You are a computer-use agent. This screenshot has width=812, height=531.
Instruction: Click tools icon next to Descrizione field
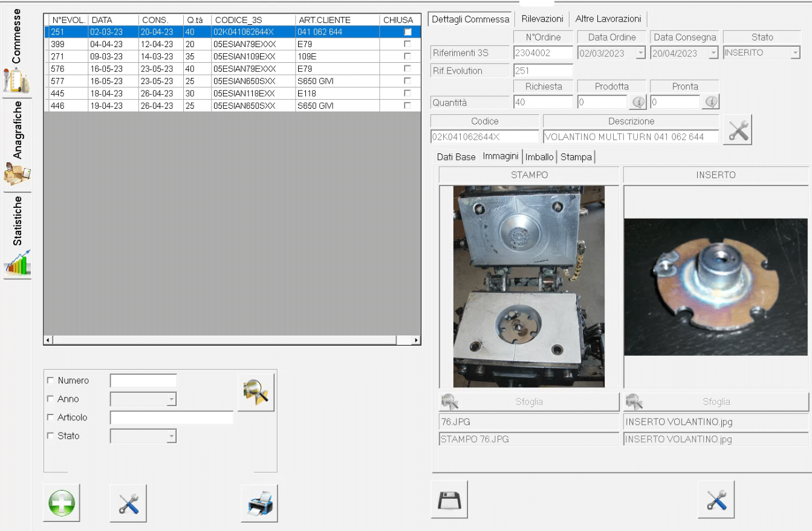coord(738,130)
